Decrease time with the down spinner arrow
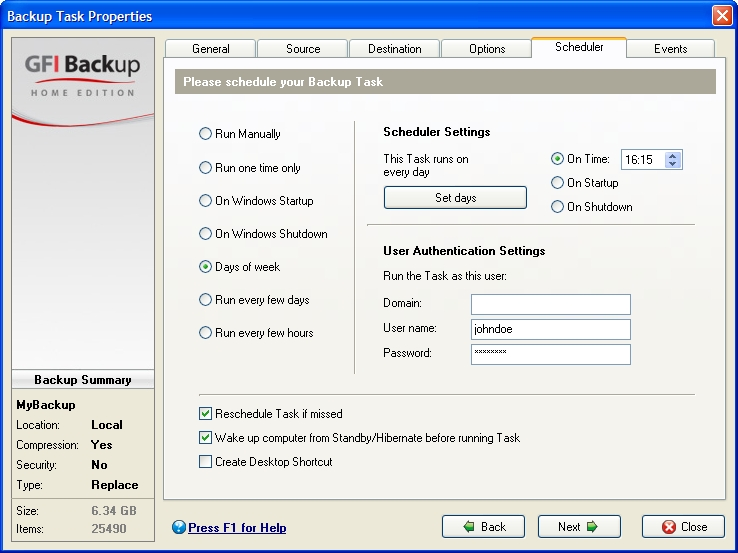Screen dimensions: 738x553 pyautogui.click(x=673, y=164)
